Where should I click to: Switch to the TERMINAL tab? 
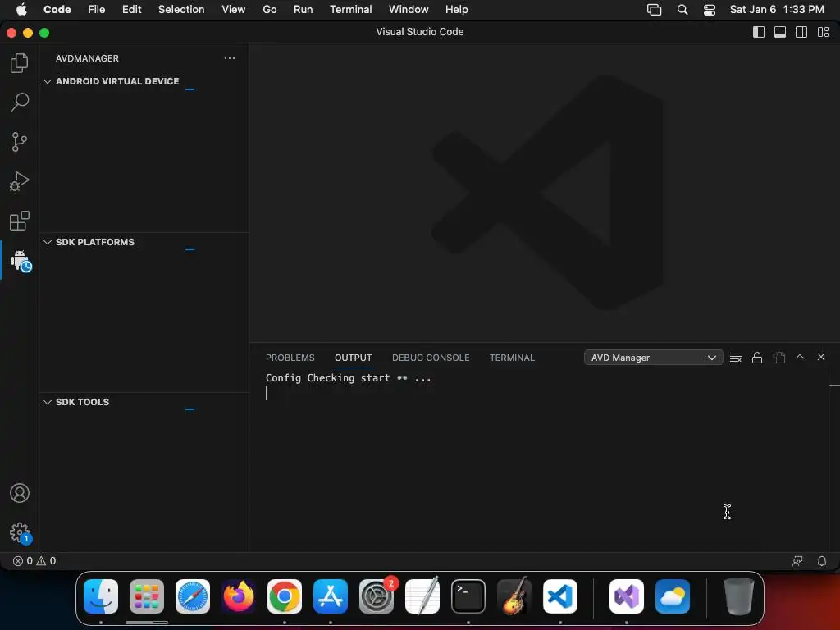point(512,358)
